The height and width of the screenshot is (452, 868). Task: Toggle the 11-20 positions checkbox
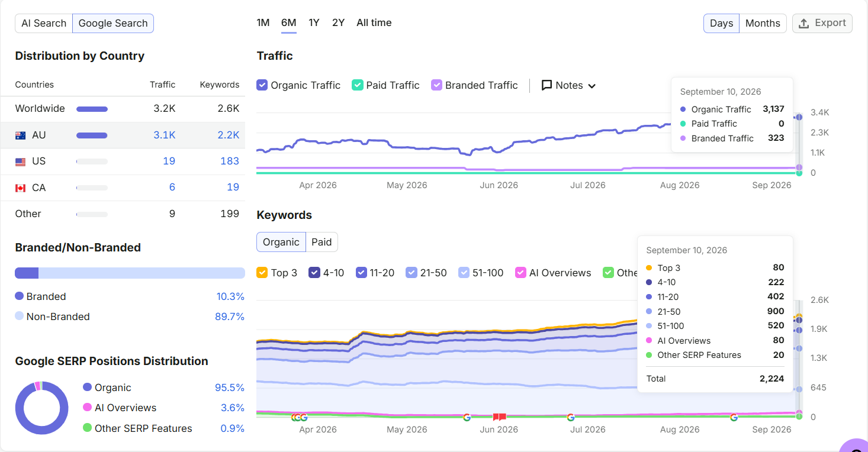coord(361,273)
